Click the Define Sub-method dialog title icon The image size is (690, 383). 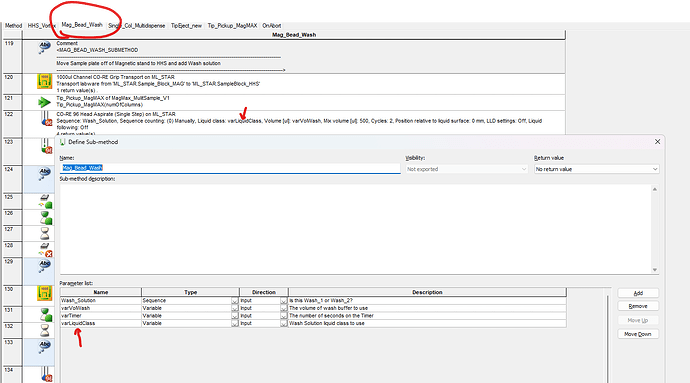pos(62,142)
